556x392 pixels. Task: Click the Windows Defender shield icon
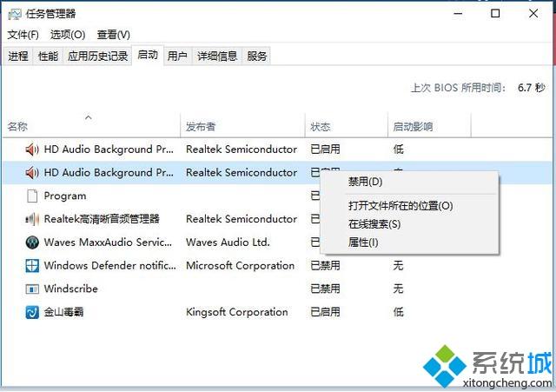point(32,266)
